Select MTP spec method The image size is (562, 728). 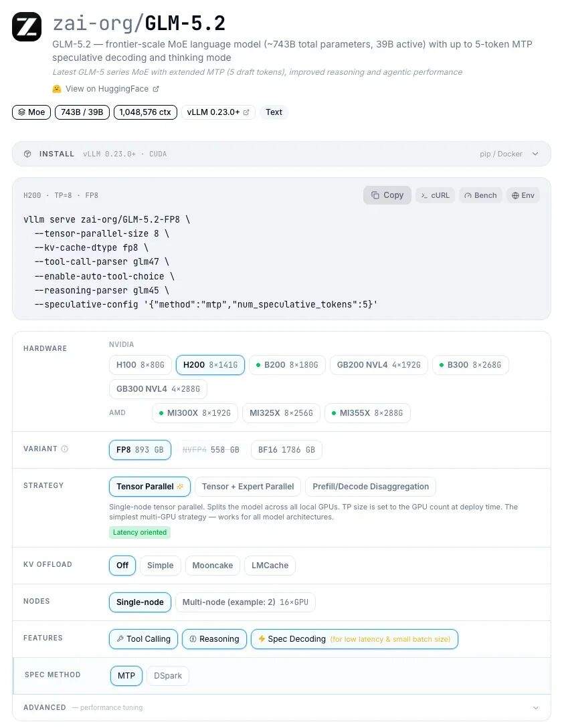[x=126, y=676]
